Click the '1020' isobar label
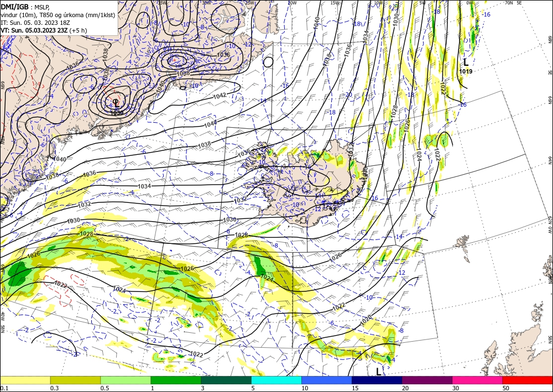The width and height of the screenshot is (553, 392). 366,321
